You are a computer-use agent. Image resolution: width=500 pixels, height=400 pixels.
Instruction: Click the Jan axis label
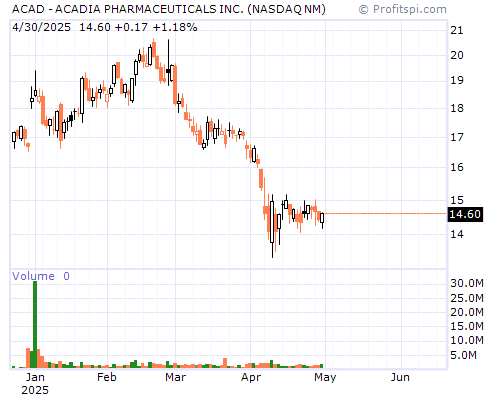coord(35,377)
